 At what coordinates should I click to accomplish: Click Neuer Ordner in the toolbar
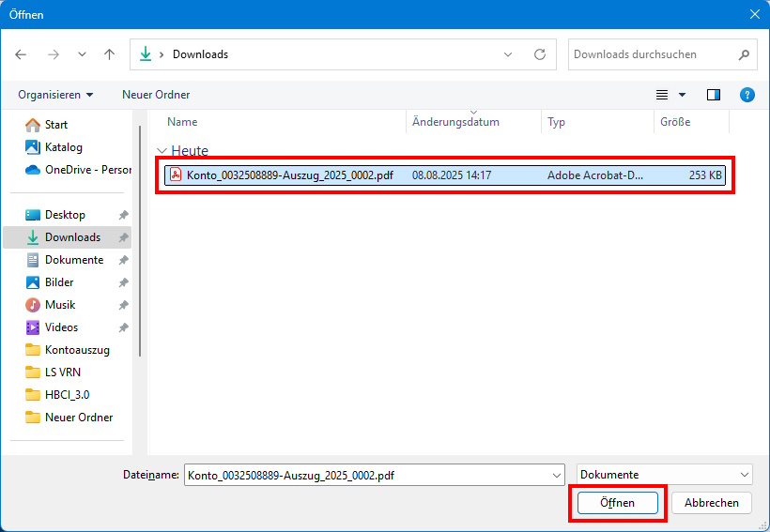[156, 95]
